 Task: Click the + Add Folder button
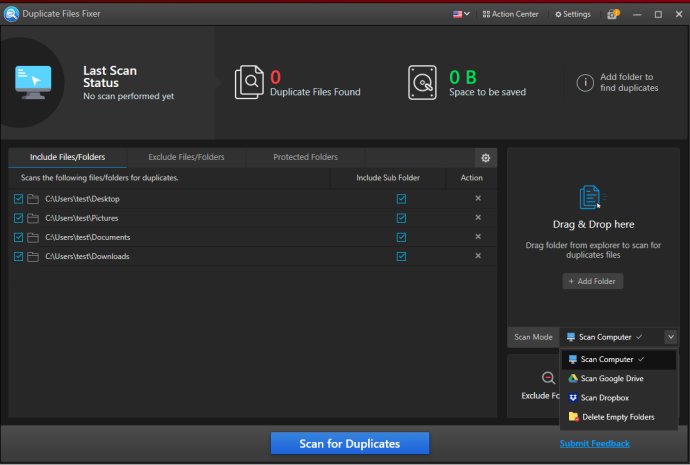pos(593,281)
